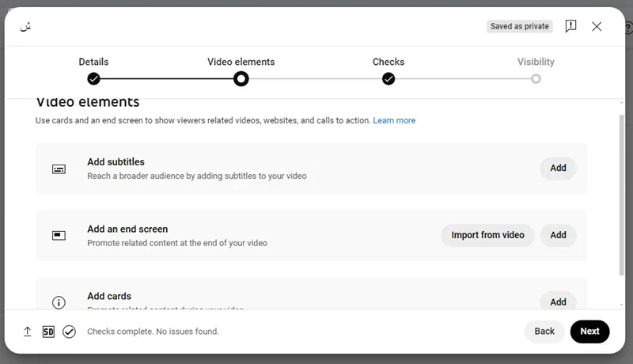Open the Learn more link
The width and height of the screenshot is (633, 364).
pyautogui.click(x=394, y=120)
